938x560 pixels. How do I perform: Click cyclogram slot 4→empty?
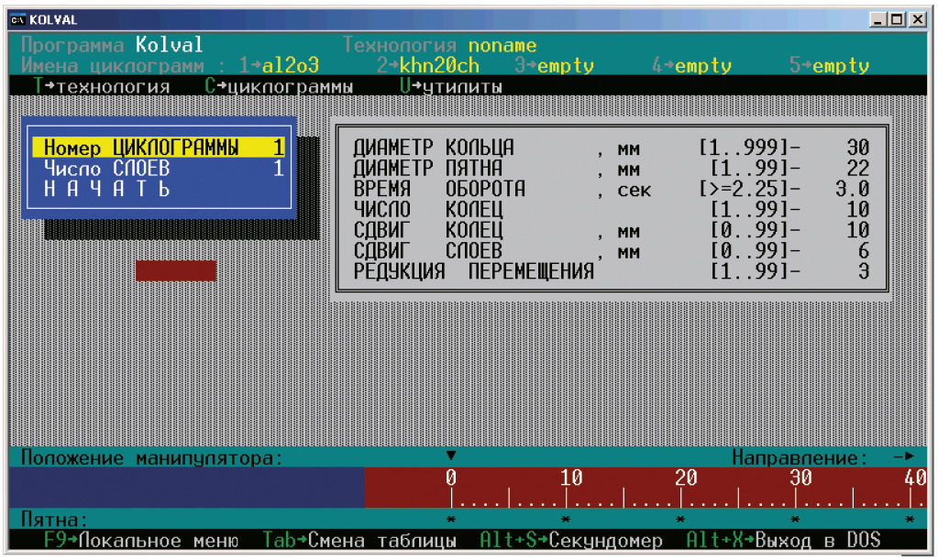click(692, 65)
